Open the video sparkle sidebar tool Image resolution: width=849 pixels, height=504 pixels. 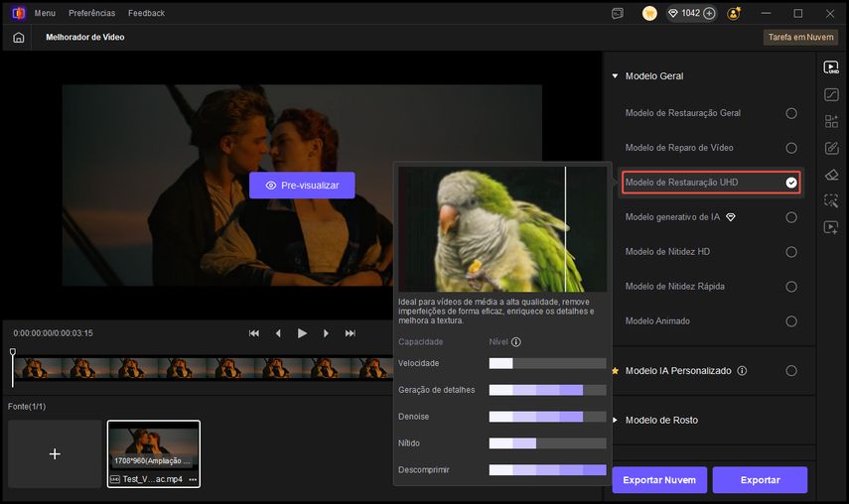(831, 227)
